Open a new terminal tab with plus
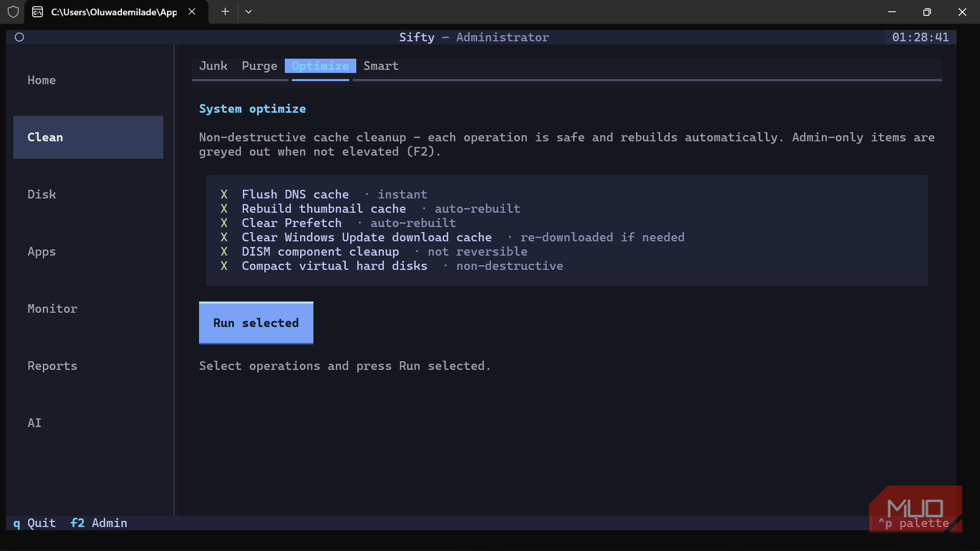The width and height of the screenshot is (980, 551). click(x=225, y=12)
